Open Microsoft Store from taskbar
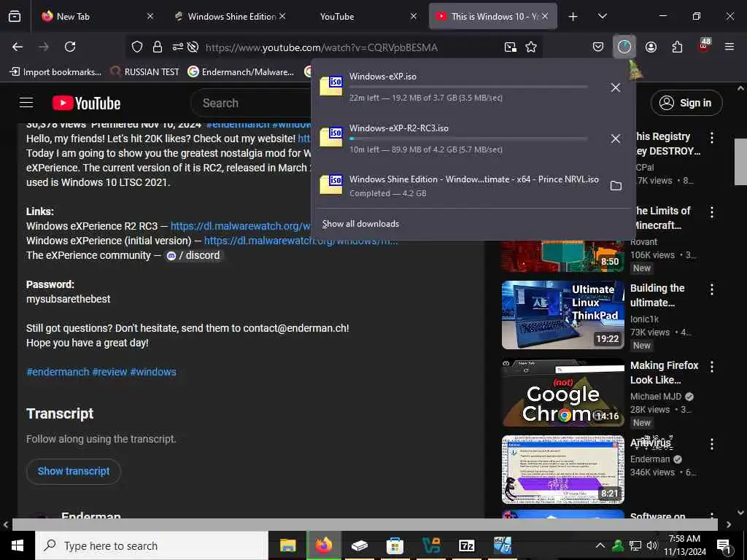Screen dimensions: 747x560 pos(395,545)
